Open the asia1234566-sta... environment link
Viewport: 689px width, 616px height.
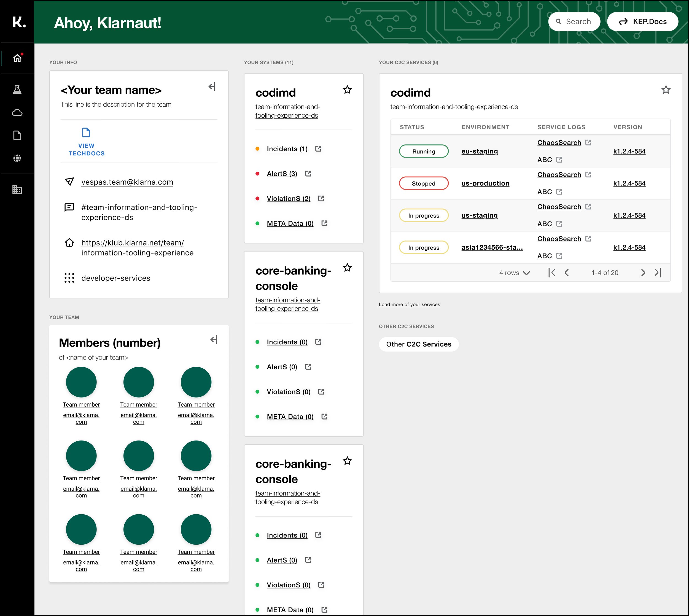pos(492,247)
